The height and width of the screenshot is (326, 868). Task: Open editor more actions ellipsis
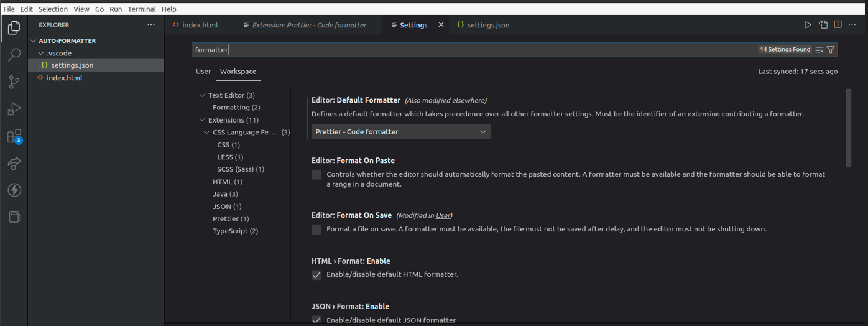point(852,25)
